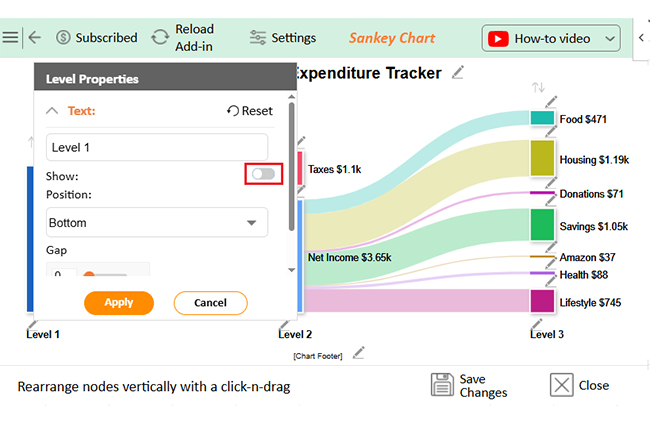Image resolution: width=650 pixels, height=423 pixels.
Task: Open Settings in the toolbar
Action: coord(283,38)
